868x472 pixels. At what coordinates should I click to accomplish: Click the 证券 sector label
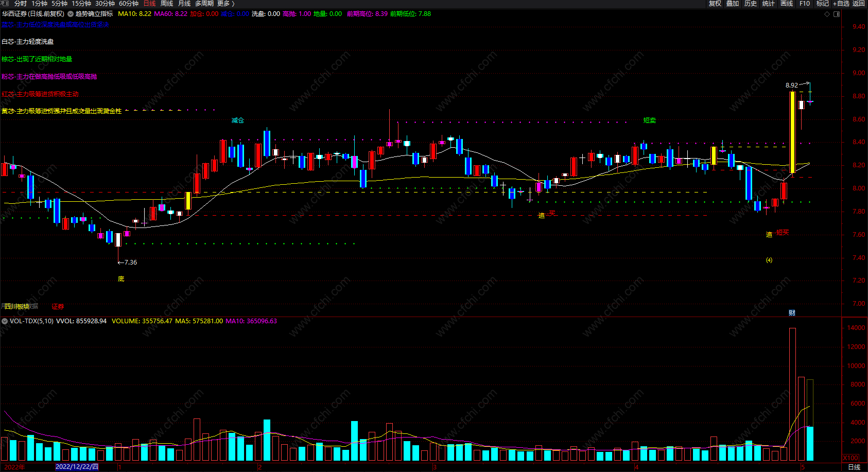tap(58, 307)
